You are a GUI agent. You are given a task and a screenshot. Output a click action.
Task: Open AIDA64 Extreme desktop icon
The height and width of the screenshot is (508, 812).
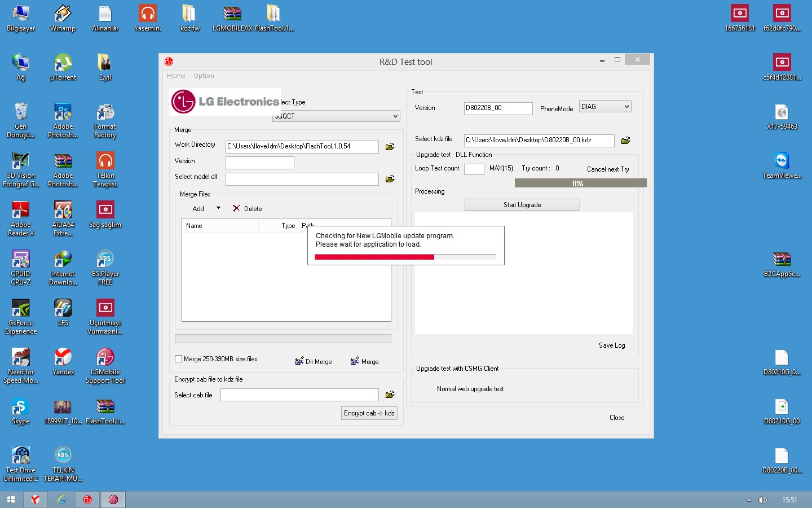(x=63, y=218)
